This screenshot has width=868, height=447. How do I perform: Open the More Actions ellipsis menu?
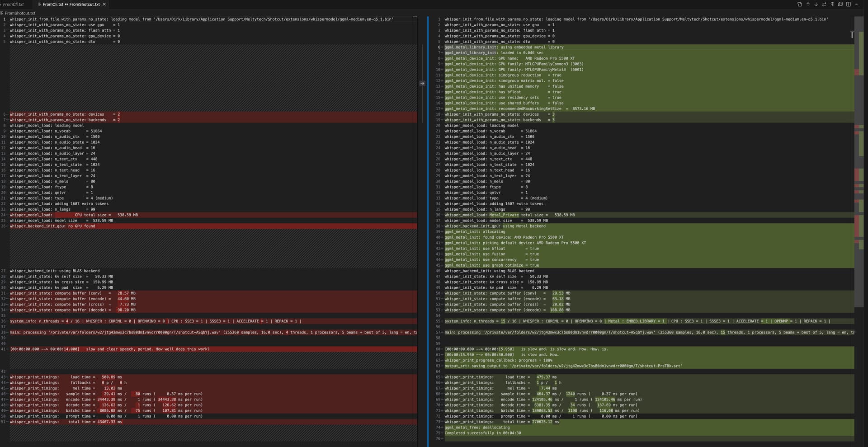(857, 4)
